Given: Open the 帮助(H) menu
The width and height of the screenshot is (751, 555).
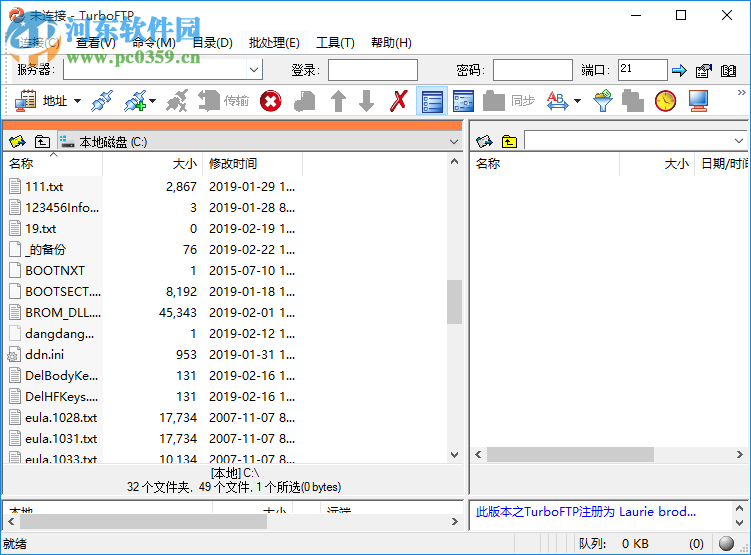Looking at the screenshot, I should point(391,43).
